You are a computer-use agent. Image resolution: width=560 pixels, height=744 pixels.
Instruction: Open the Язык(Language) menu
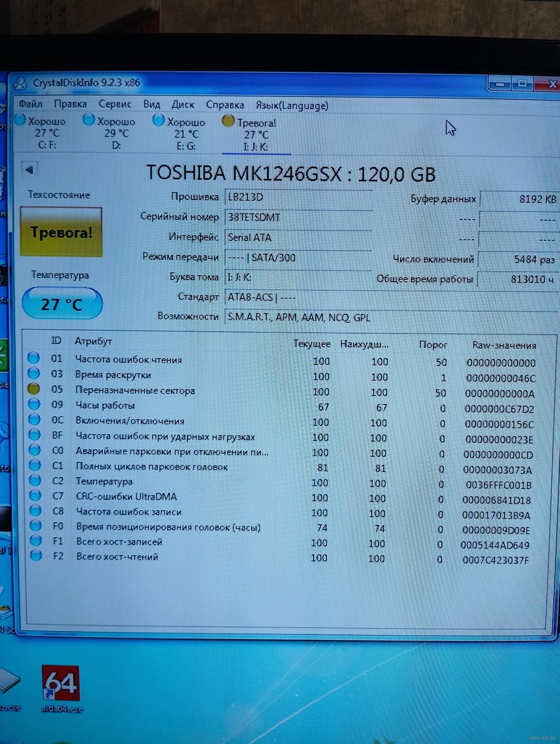[292, 105]
